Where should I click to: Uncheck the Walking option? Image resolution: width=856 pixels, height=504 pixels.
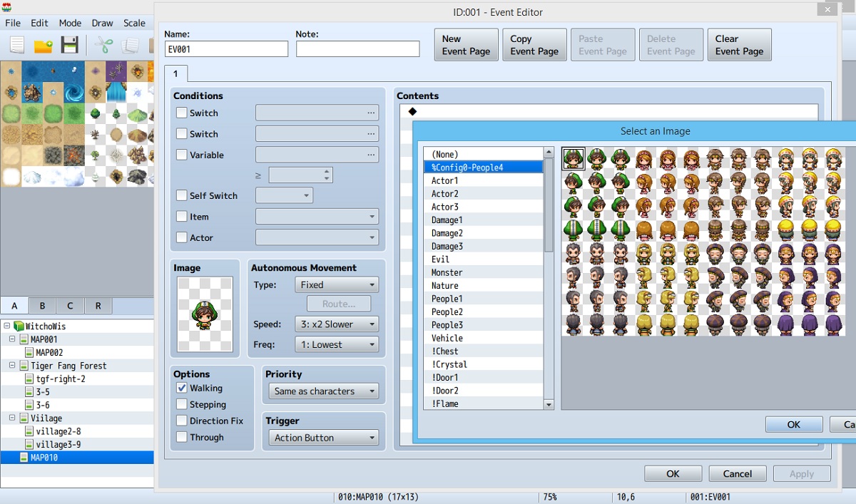click(182, 389)
